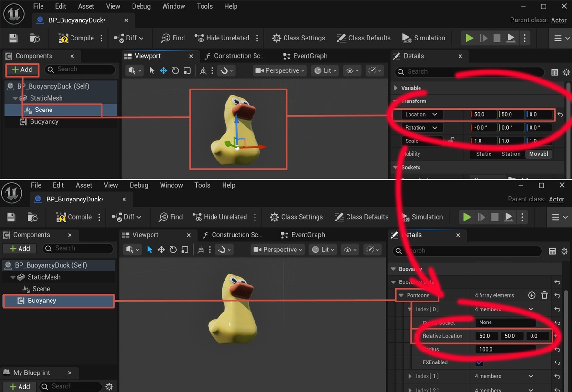
Task: Open Lit view mode dropdown in top viewport
Action: 325,70
